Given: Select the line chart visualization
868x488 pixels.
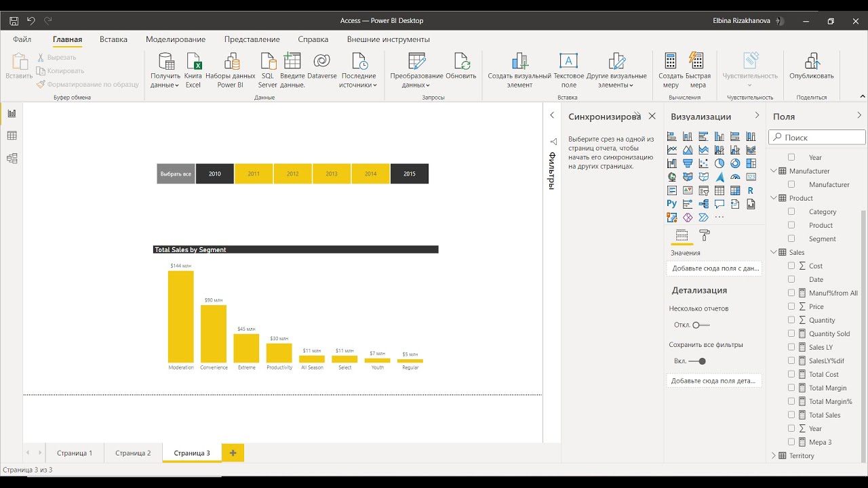Looking at the screenshot, I should click(672, 150).
